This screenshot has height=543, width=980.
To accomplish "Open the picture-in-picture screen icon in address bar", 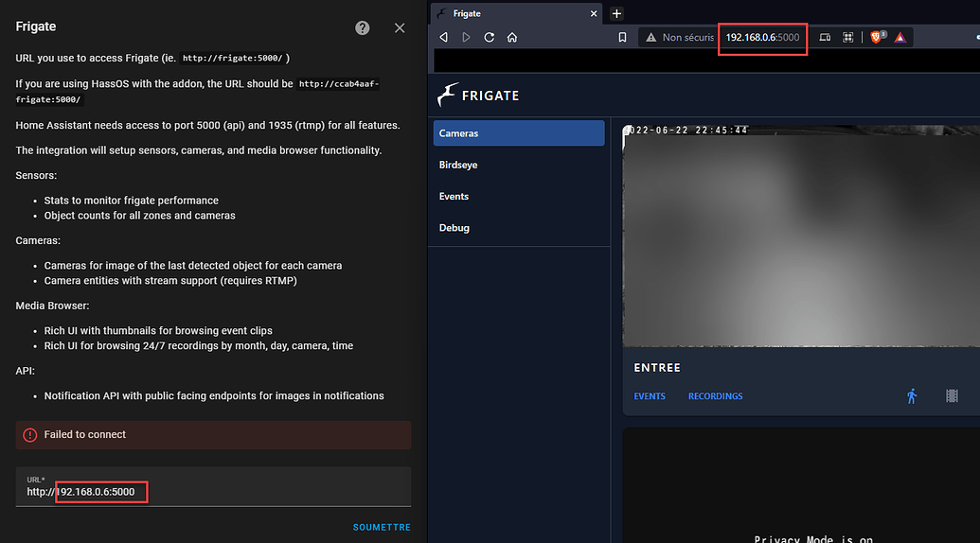I will click(x=825, y=38).
